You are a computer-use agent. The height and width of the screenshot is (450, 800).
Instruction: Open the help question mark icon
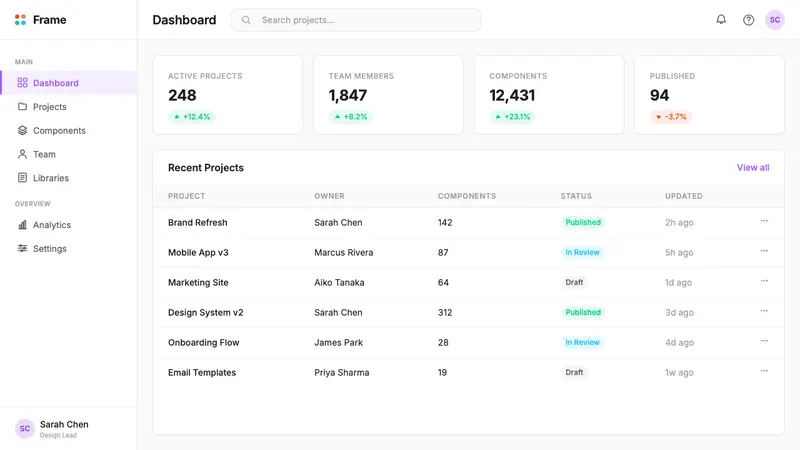tap(748, 20)
